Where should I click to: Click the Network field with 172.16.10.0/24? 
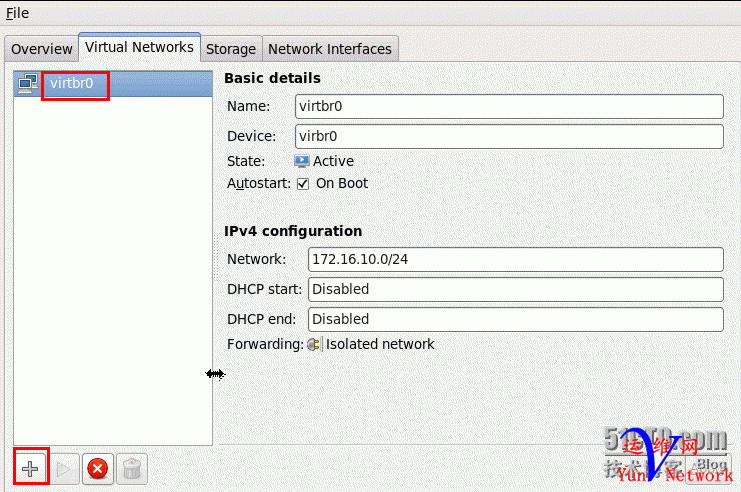coord(515,259)
